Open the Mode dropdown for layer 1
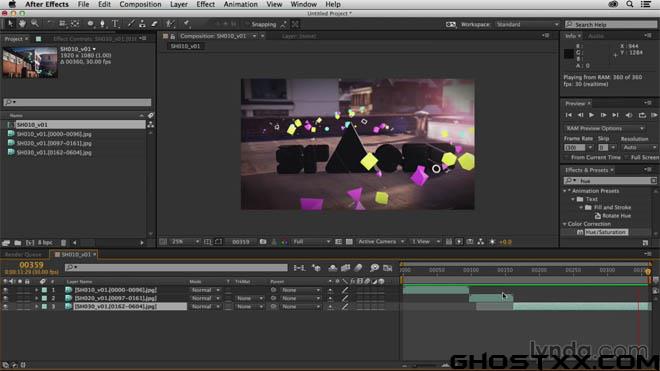 pos(205,290)
